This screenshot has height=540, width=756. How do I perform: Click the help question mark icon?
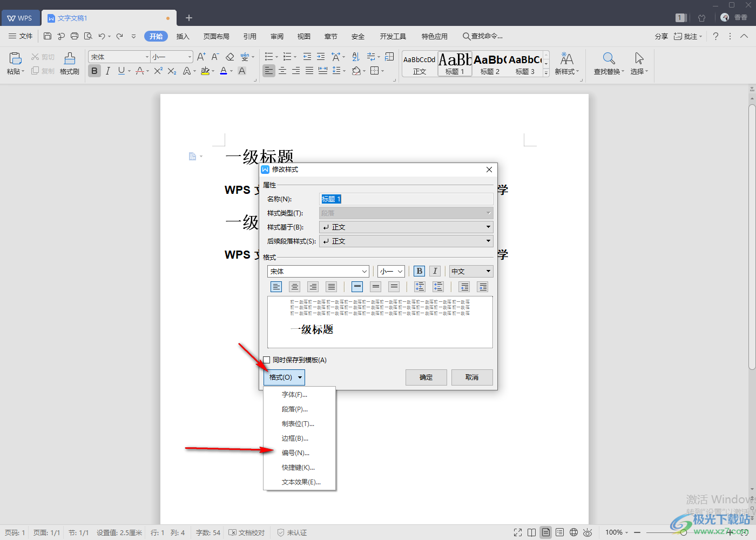pos(715,36)
